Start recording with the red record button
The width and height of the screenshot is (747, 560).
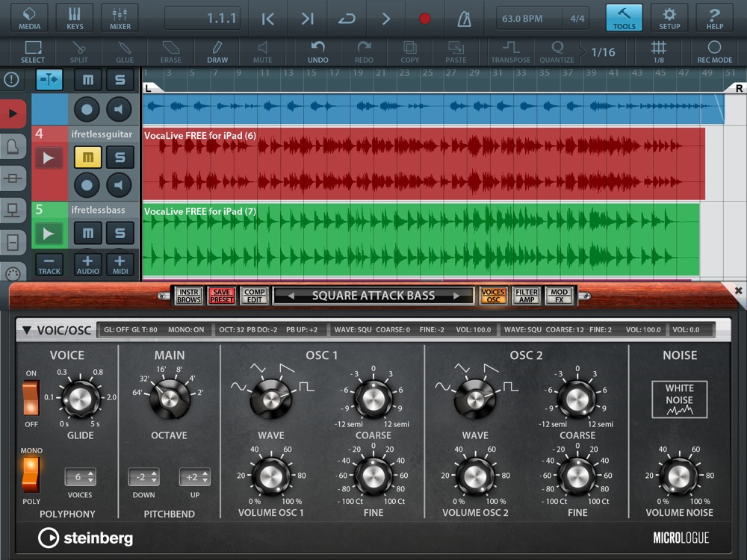[424, 19]
